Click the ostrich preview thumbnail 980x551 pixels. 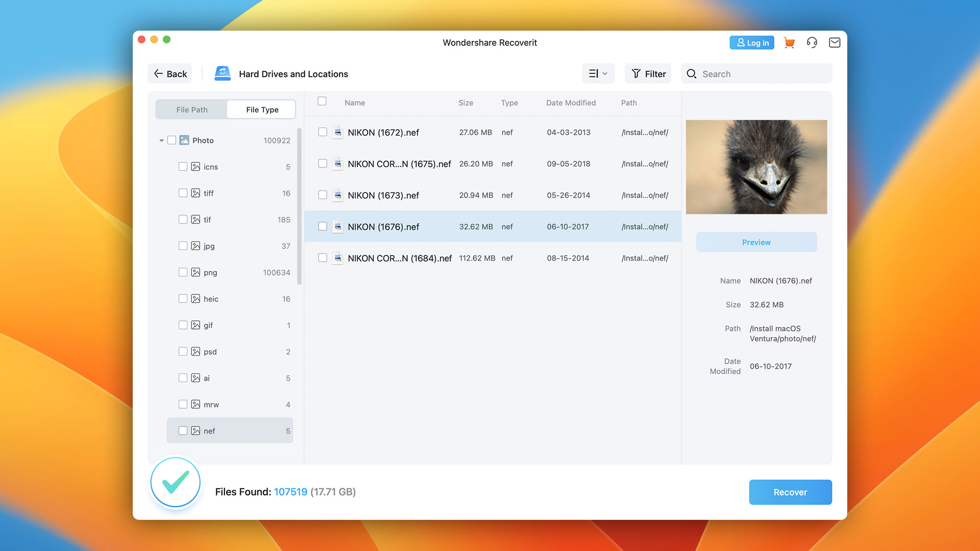pyautogui.click(x=756, y=167)
